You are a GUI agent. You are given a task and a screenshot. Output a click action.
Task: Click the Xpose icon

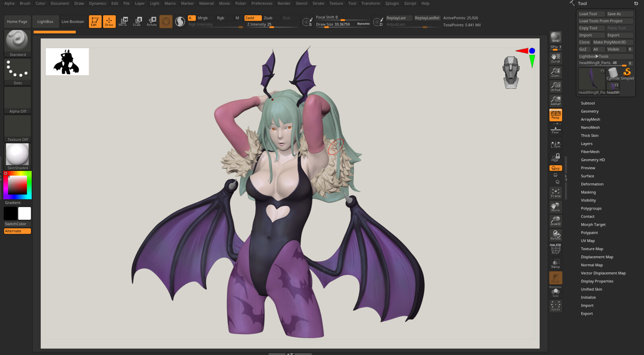coord(555,306)
